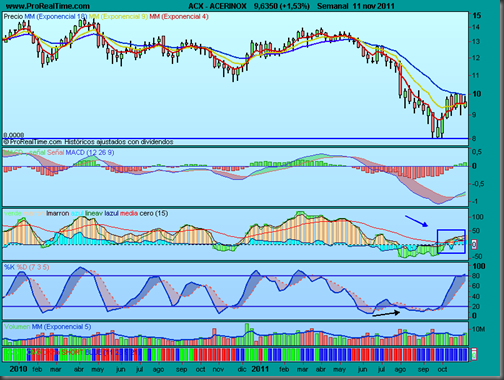Viewport: 504px width, 380px height.
Task: Click the SHORT label in the color-bar panel
Action: point(72,352)
